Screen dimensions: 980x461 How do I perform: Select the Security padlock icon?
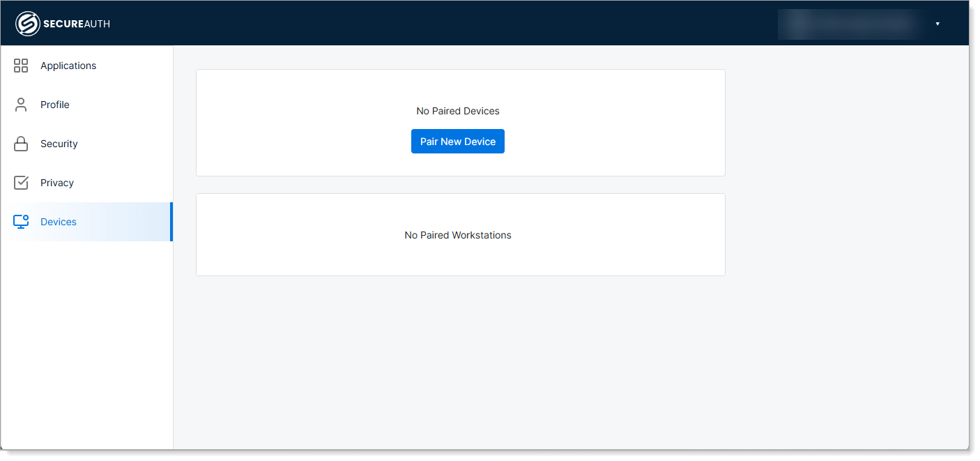(20, 143)
